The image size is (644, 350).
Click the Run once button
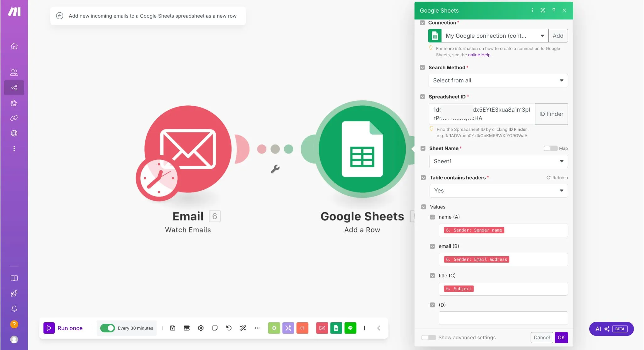click(x=63, y=328)
